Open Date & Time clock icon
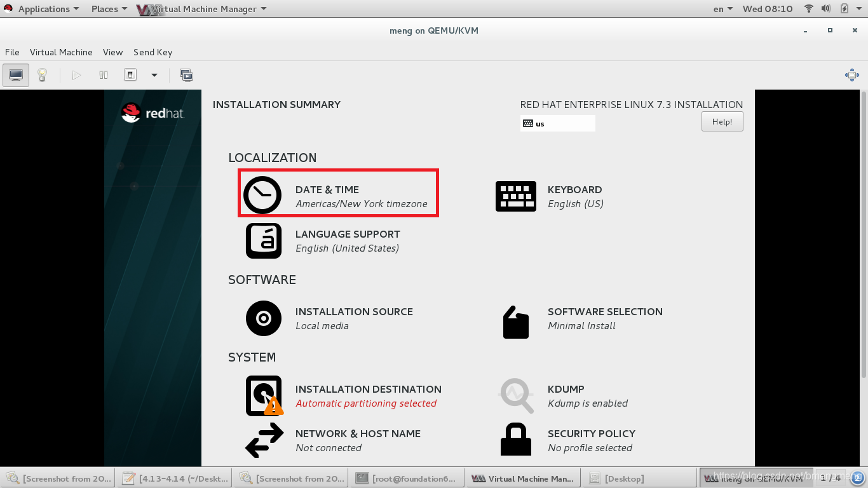The image size is (868, 488). click(x=262, y=195)
